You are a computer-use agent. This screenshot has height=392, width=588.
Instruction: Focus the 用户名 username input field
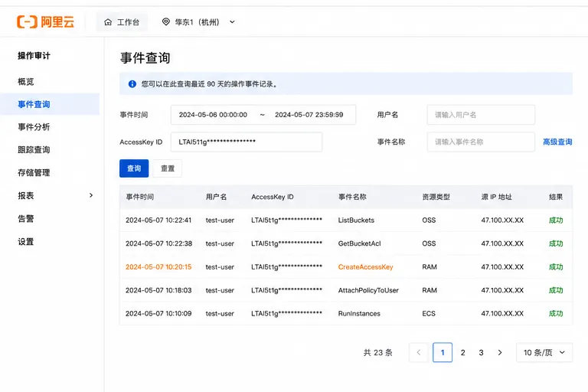[481, 115]
